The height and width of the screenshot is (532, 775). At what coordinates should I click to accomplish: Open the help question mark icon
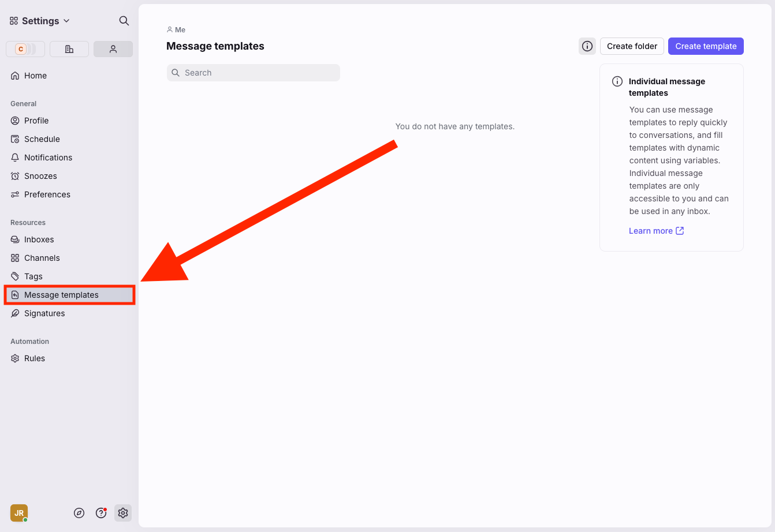click(101, 513)
